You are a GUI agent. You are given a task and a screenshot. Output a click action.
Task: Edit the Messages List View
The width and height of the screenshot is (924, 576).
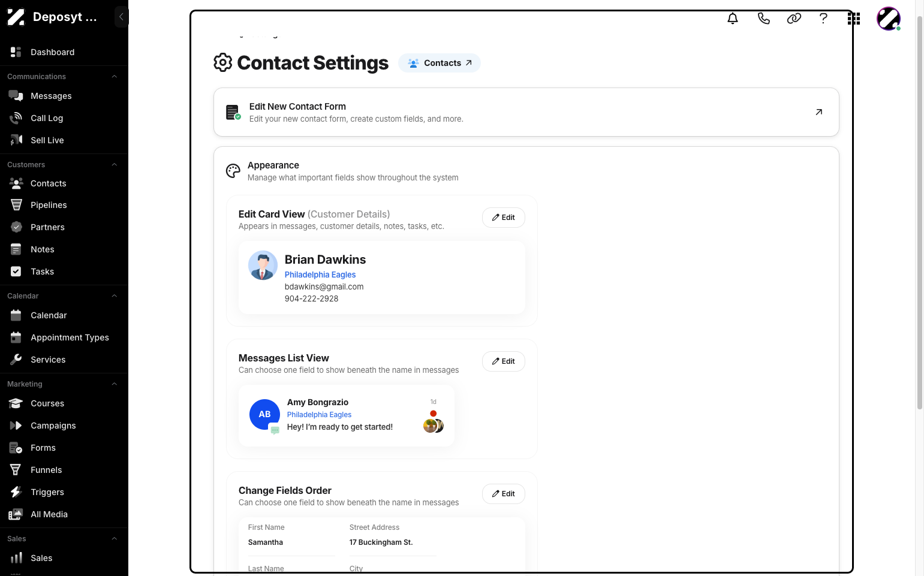(x=504, y=361)
